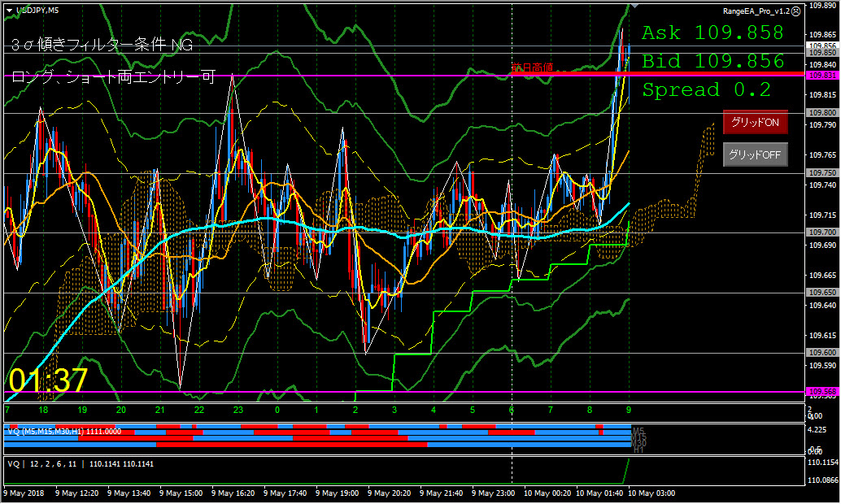Image resolution: width=841 pixels, height=504 pixels.
Task: Click the 109.700 horizontal line price tag
Action: [822, 232]
